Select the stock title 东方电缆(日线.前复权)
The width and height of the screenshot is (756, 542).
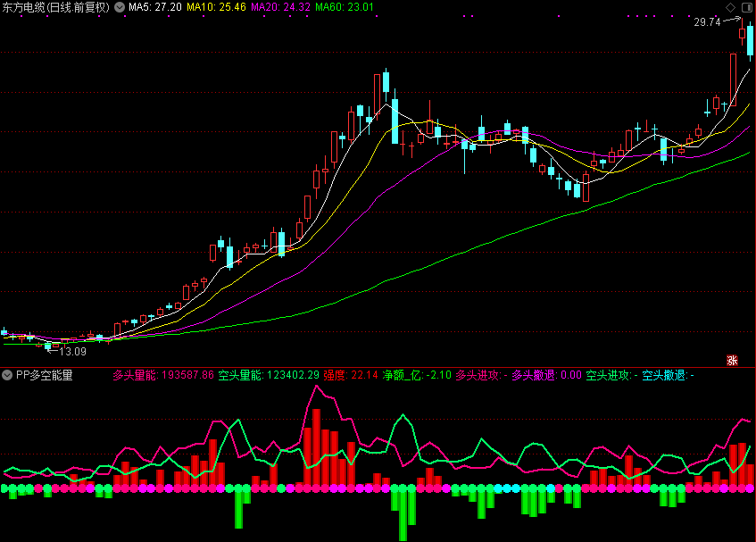tap(55, 7)
